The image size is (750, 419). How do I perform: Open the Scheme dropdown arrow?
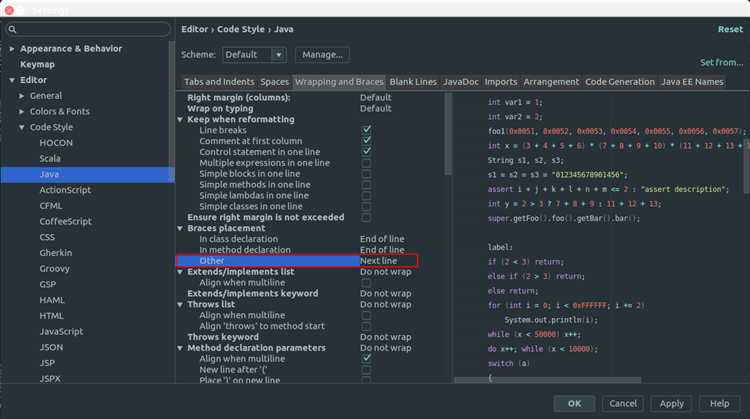[278, 55]
